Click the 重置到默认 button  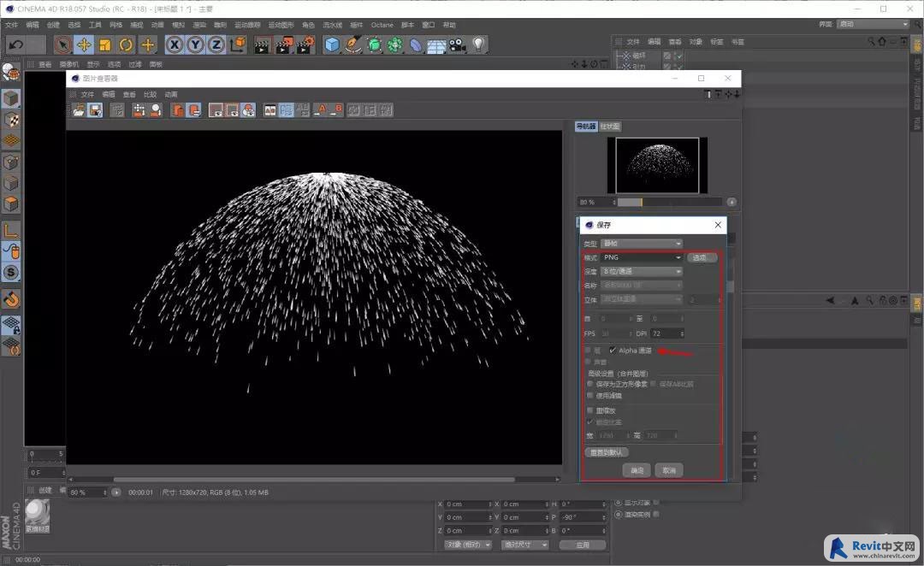coord(607,452)
